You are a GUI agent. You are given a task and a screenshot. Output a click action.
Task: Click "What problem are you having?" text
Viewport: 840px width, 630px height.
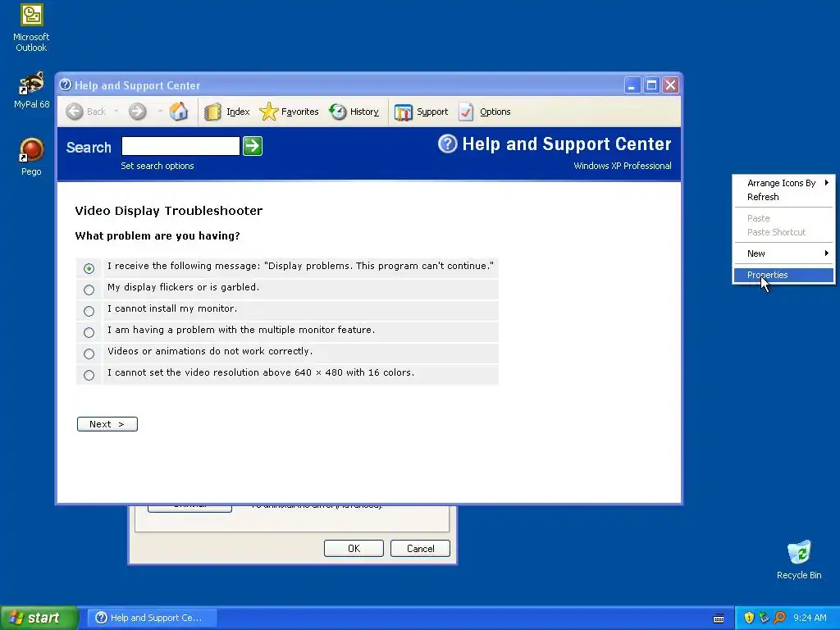point(157,235)
